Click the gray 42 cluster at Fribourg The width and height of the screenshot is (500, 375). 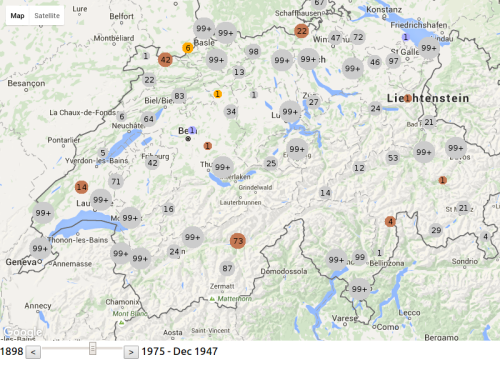[152, 163]
